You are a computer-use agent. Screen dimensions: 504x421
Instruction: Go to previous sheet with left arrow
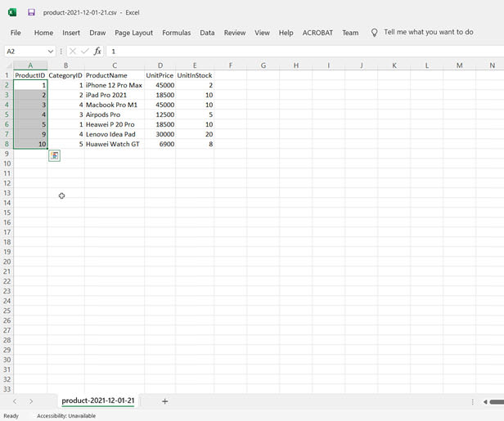pos(15,401)
